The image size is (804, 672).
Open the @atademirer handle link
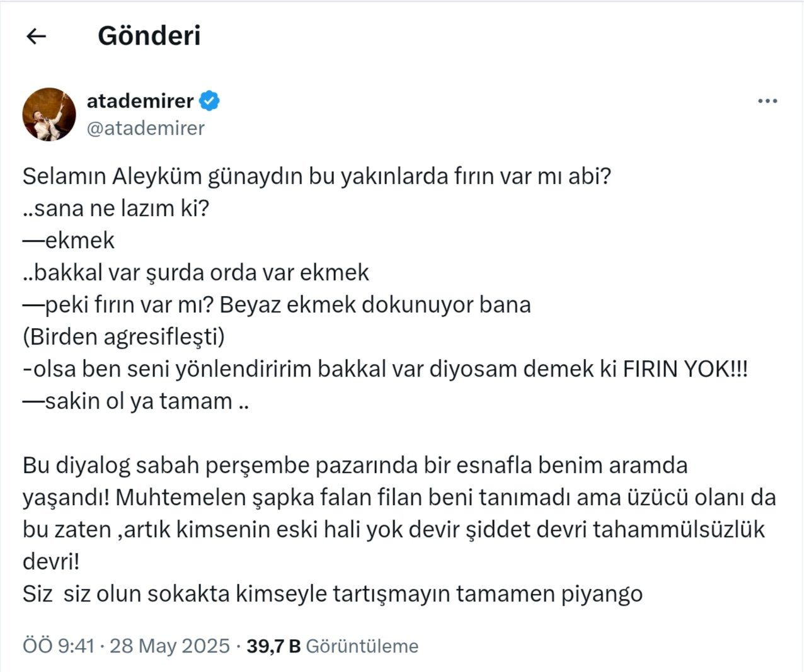[146, 128]
